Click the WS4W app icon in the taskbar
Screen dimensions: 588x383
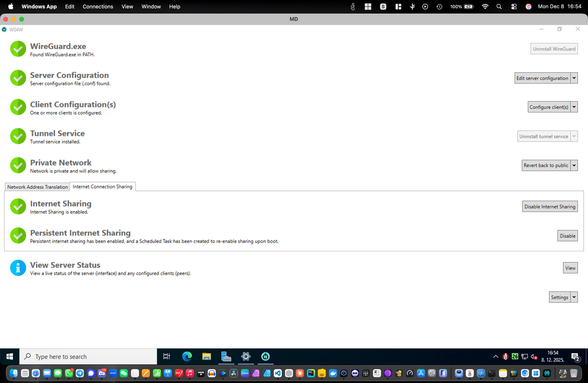[x=265, y=356]
